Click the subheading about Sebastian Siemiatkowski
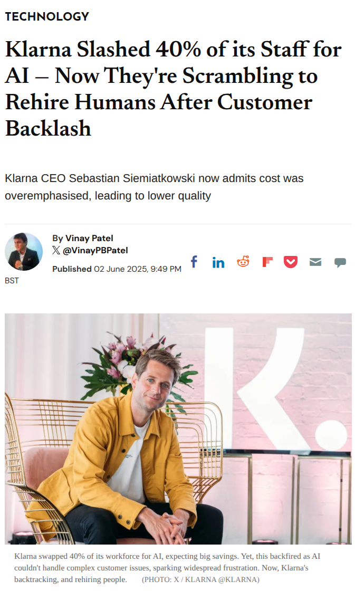 [154, 187]
